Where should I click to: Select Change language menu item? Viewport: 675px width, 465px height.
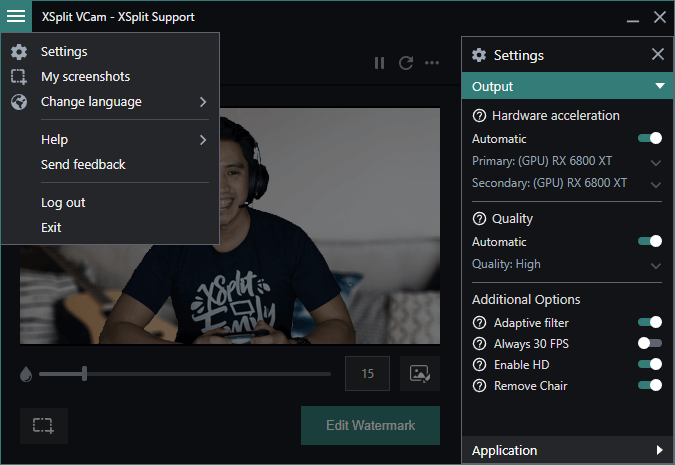110,102
